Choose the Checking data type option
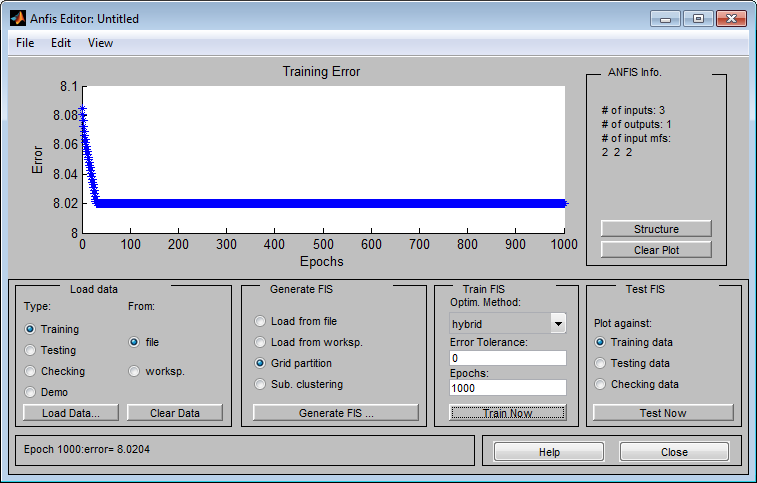The height and width of the screenshot is (483, 757). coord(31,371)
